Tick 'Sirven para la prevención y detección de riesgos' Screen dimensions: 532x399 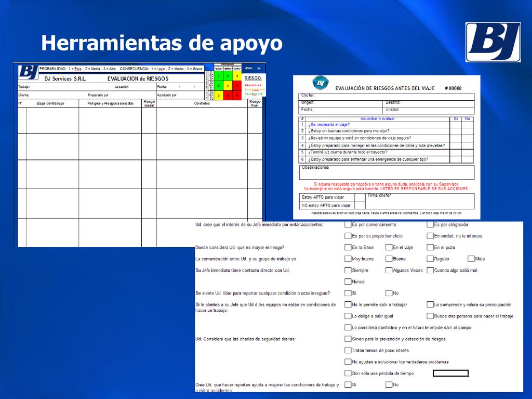(x=348, y=339)
